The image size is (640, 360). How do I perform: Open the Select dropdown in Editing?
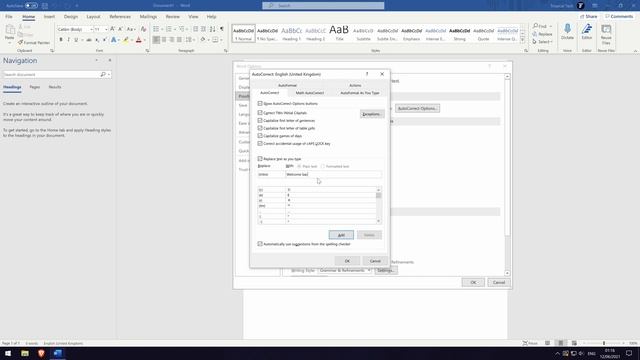tap(542, 42)
